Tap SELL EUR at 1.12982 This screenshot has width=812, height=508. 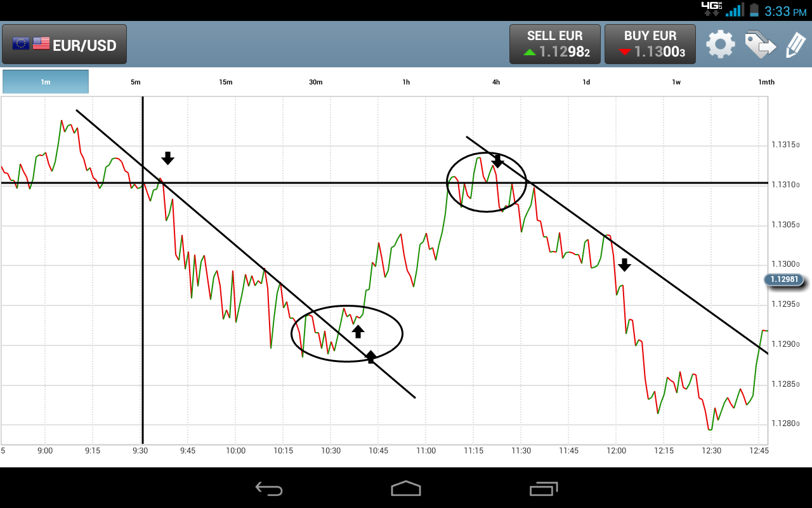[555, 44]
